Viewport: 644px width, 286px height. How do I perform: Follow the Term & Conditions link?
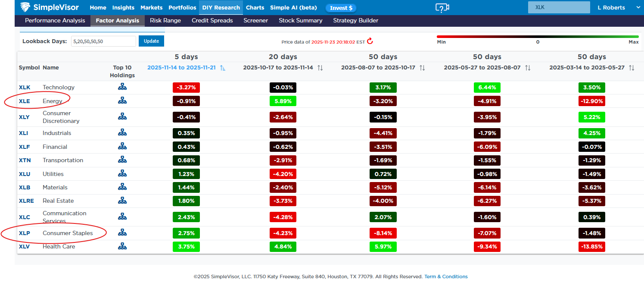click(x=446, y=277)
